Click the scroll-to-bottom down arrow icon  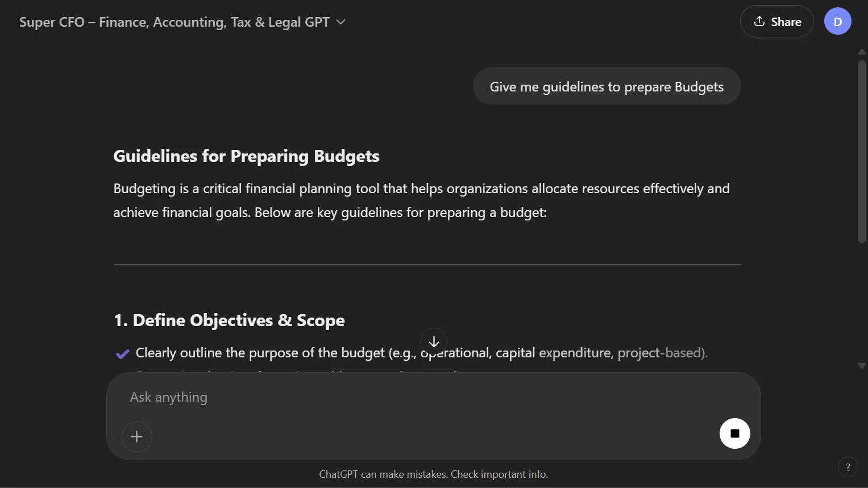pyautogui.click(x=434, y=341)
